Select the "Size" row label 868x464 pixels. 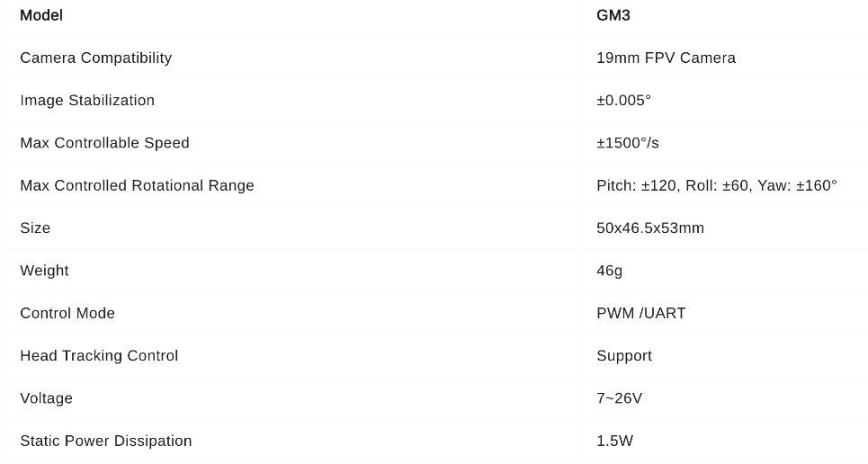pyautogui.click(x=35, y=228)
